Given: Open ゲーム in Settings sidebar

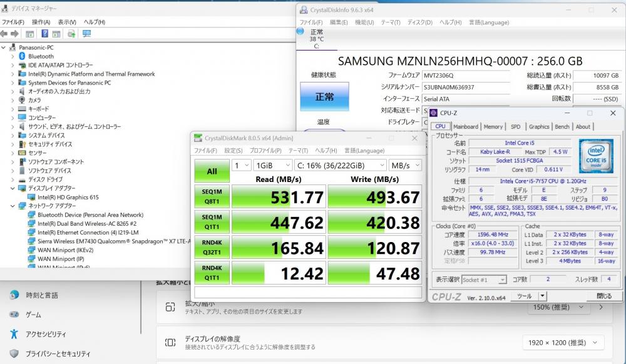Looking at the screenshot, I should coord(33,315).
